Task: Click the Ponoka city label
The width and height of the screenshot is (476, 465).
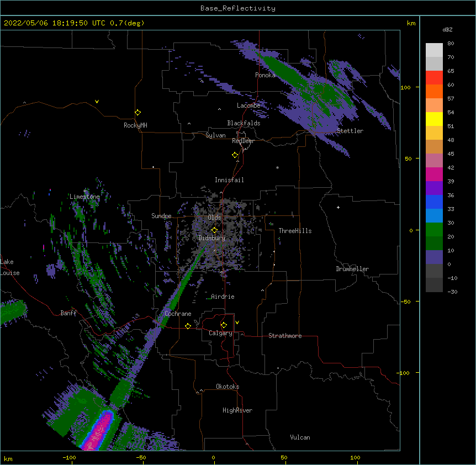Action: (265, 75)
